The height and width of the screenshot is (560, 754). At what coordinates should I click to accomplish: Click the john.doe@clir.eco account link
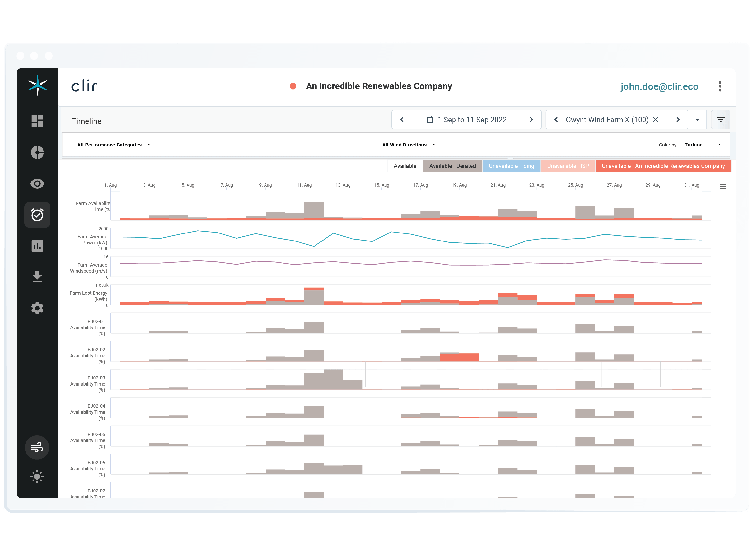pos(660,86)
